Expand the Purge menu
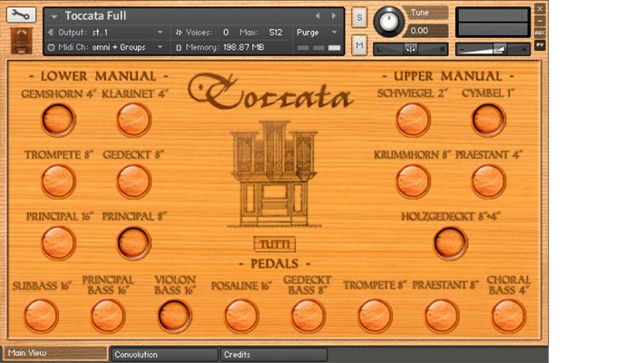This screenshot has height=363, width=644. click(x=317, y=32)
